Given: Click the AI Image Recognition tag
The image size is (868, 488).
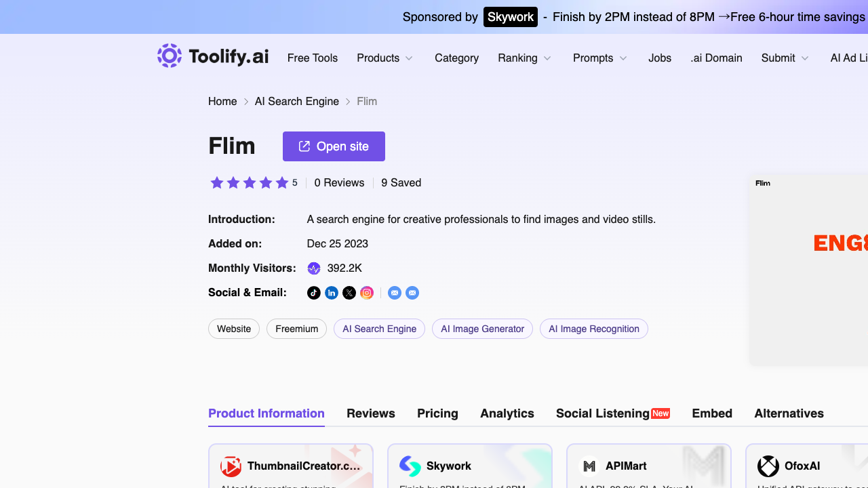Looking at the screenshot, I should (594, 329).
